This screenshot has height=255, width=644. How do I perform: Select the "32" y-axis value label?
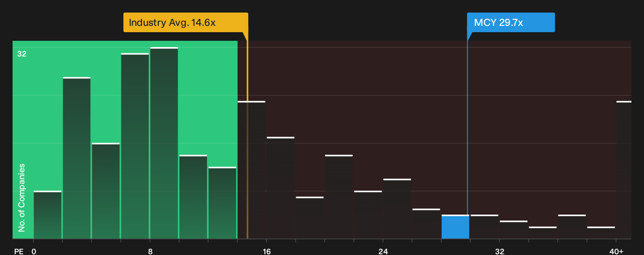[22, 54]
